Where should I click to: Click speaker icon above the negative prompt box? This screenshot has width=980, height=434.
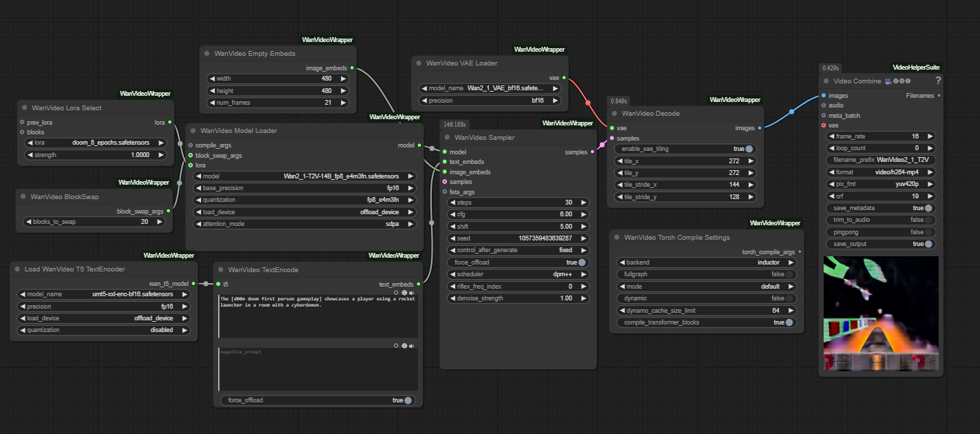click(x=412, y=346)
